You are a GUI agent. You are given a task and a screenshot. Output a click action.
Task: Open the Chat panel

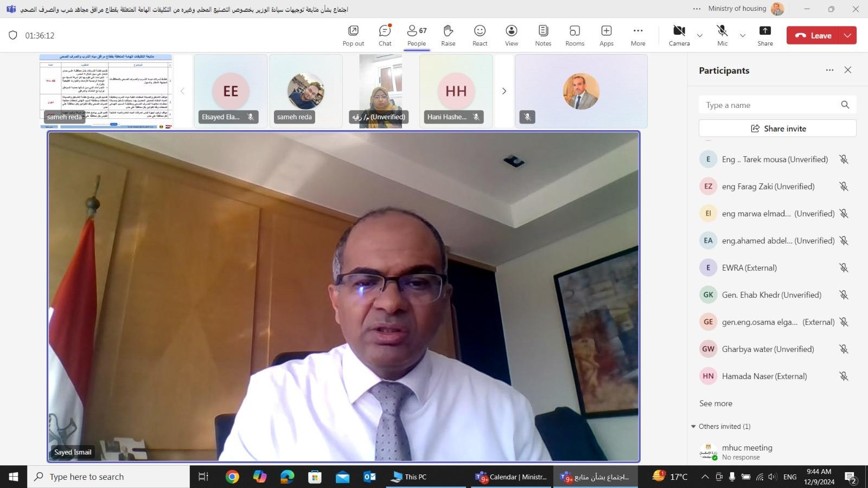point(385,35)
